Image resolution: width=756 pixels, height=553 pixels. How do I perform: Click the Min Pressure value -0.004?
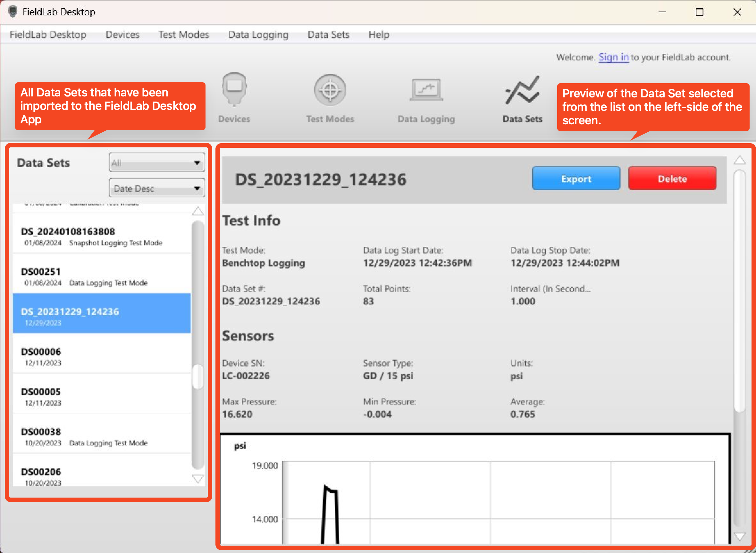click(x=377, y=414)
